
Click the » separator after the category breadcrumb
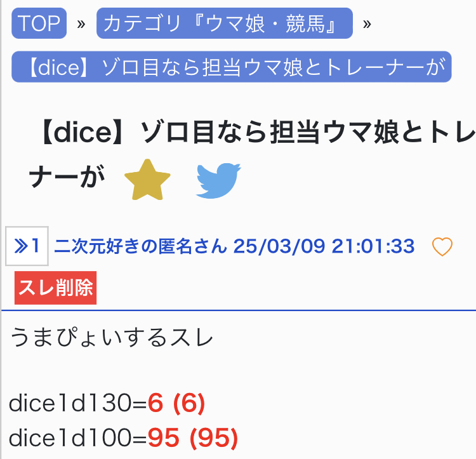coord(367,24)
